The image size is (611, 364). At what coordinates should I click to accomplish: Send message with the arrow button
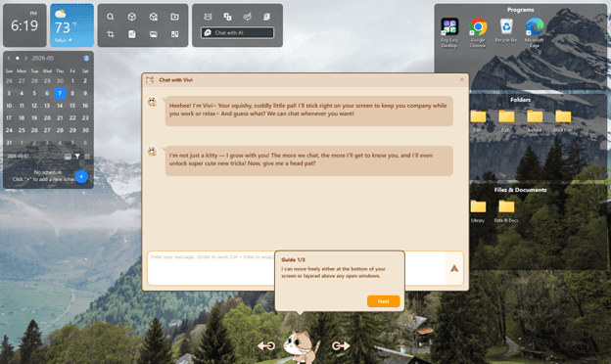(x=454, y=268)
